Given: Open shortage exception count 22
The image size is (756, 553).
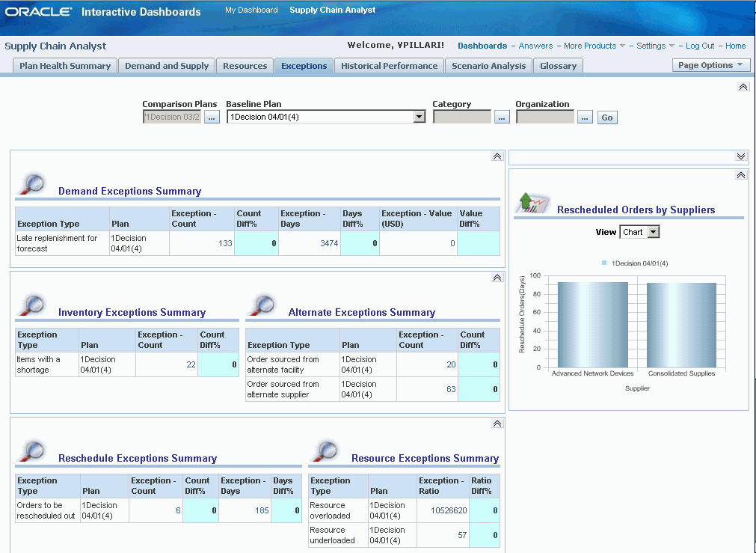Looking at the screenshot, I should 191,364.
